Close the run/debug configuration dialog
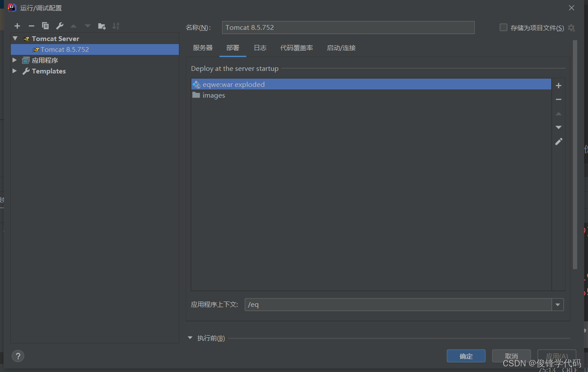The width and height of the screenshot is (588, 372). click(x=572, y=8)
